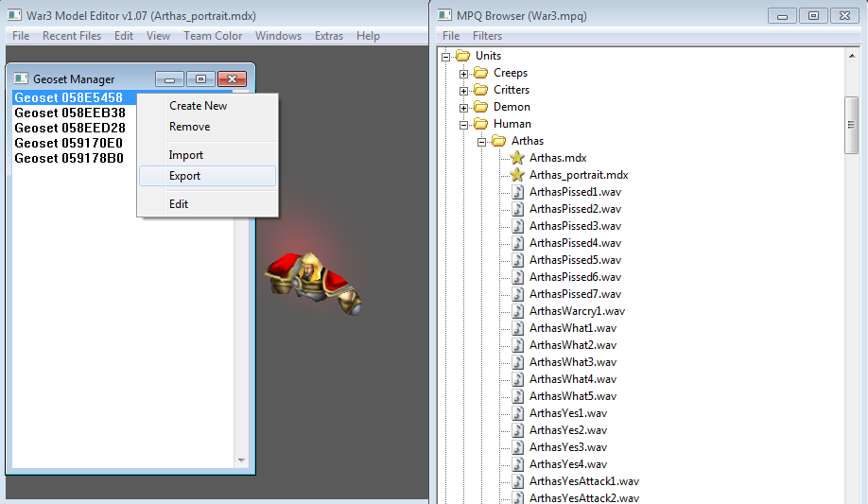The height and width of the screenshot is (504, 868).
Task: Click the Geoset Manager window icon
Action: pyautogui.click(x=21, y=78)
